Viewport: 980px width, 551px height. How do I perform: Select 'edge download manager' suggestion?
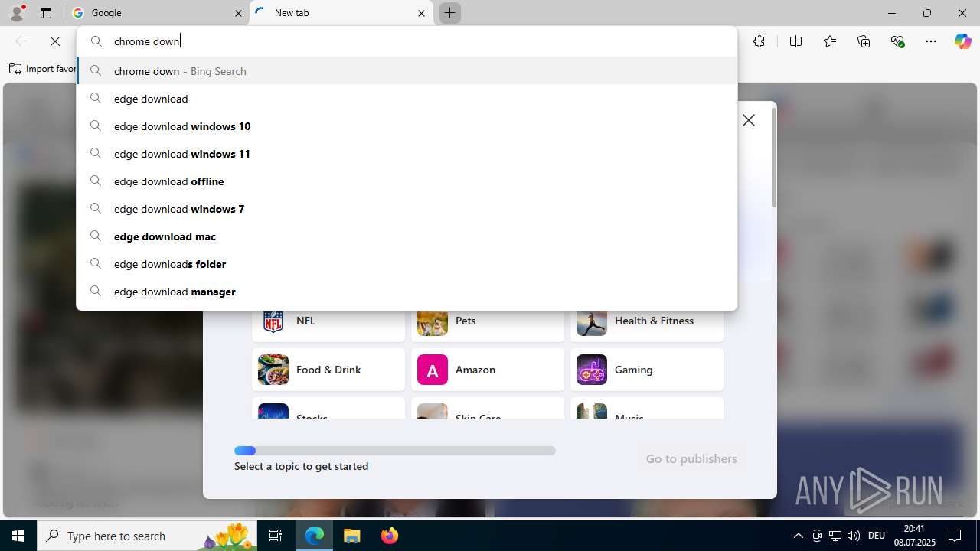[x=407, y=292]
